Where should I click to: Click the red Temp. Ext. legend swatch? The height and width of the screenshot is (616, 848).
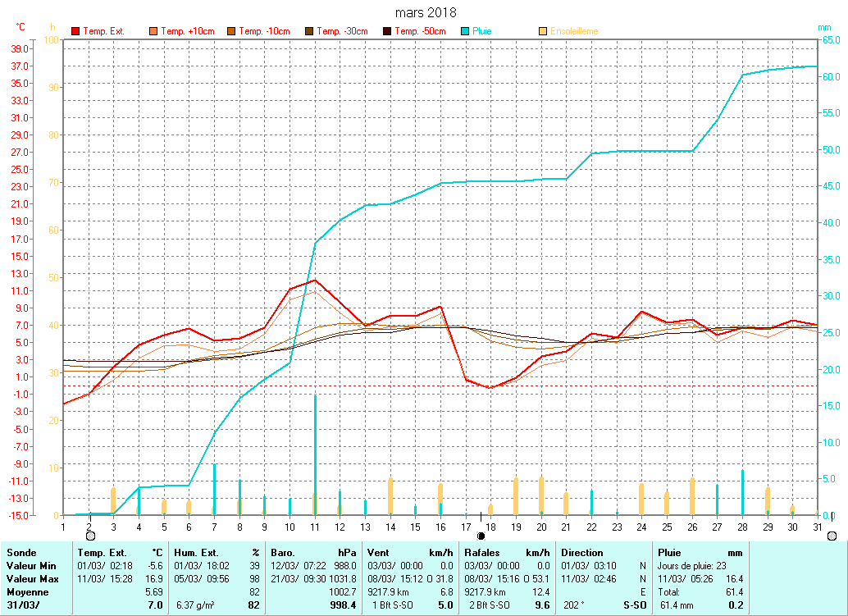[x=76, y=31]
